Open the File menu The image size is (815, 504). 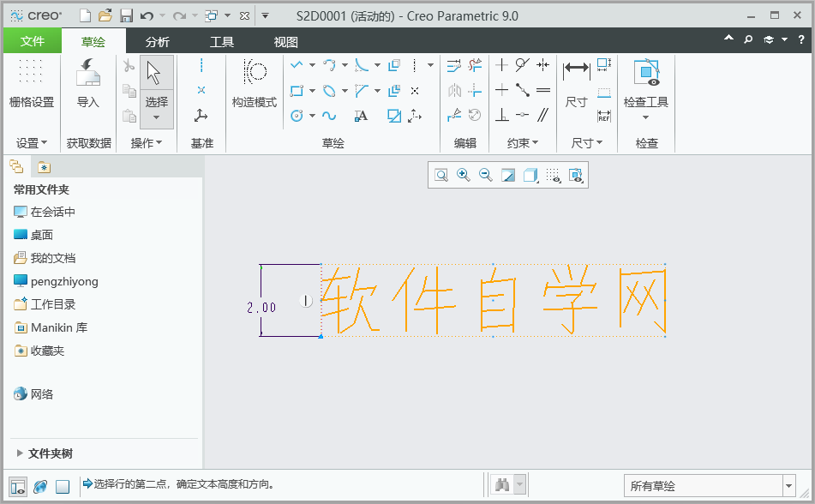pyautogui.click(x=33, y=41)
